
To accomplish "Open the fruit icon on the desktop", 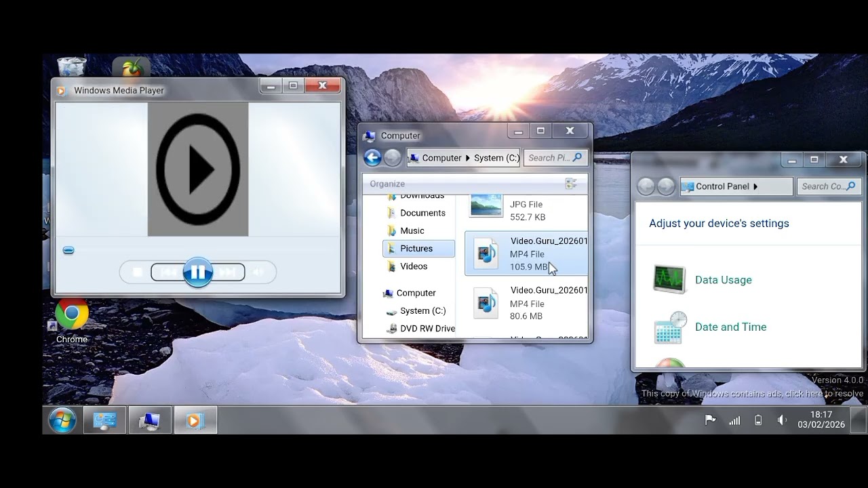I will pos(131,67).
